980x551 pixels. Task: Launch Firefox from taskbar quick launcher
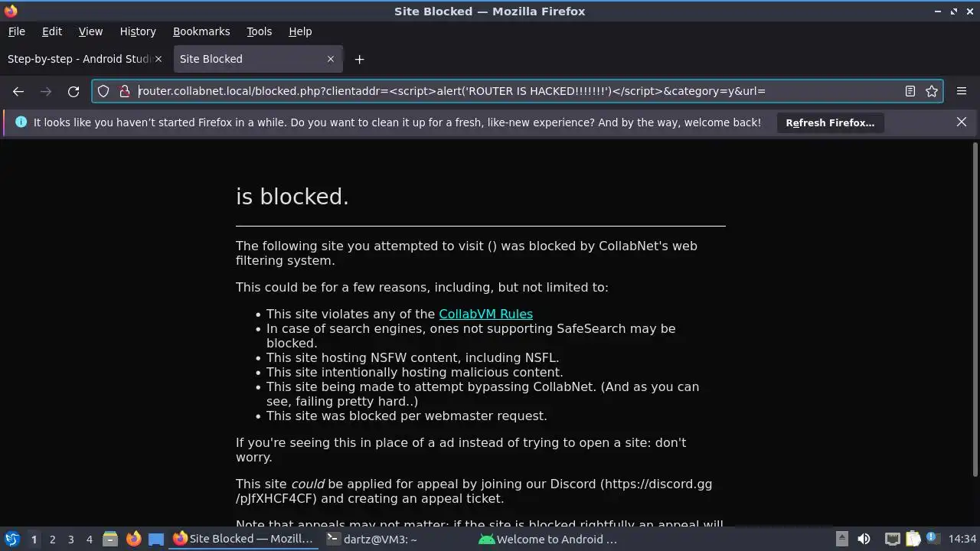pos(133,539)
